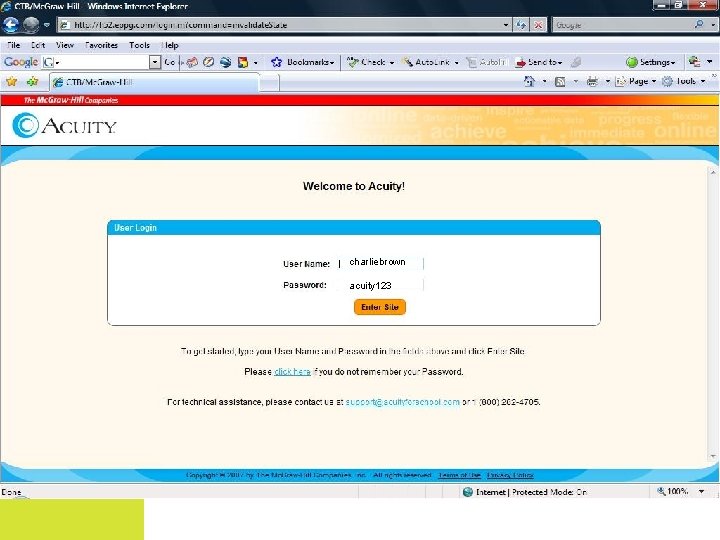Screen dimensions: 720x540
Task: Click the browser Forward arrow button
Action: click(31, 25)
